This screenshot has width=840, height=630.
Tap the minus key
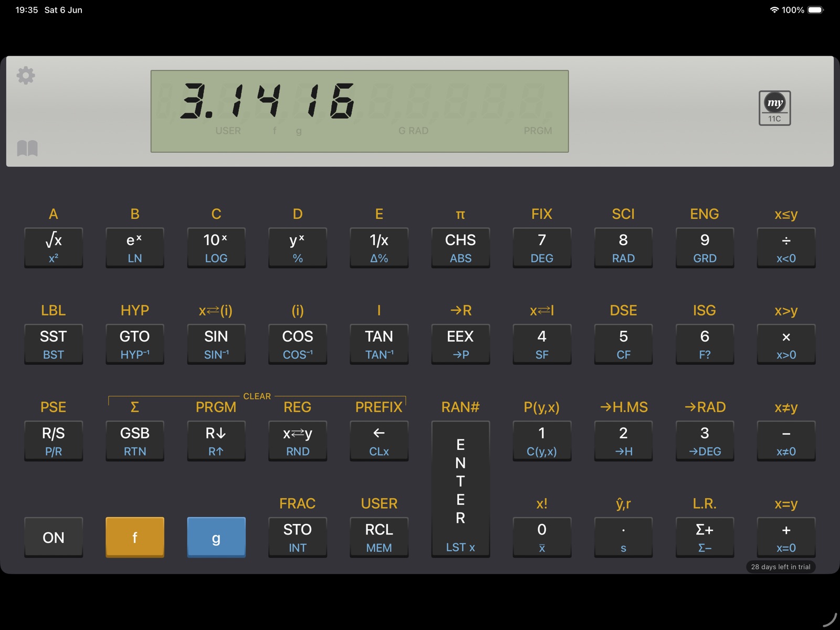click(x=786, y=441)
